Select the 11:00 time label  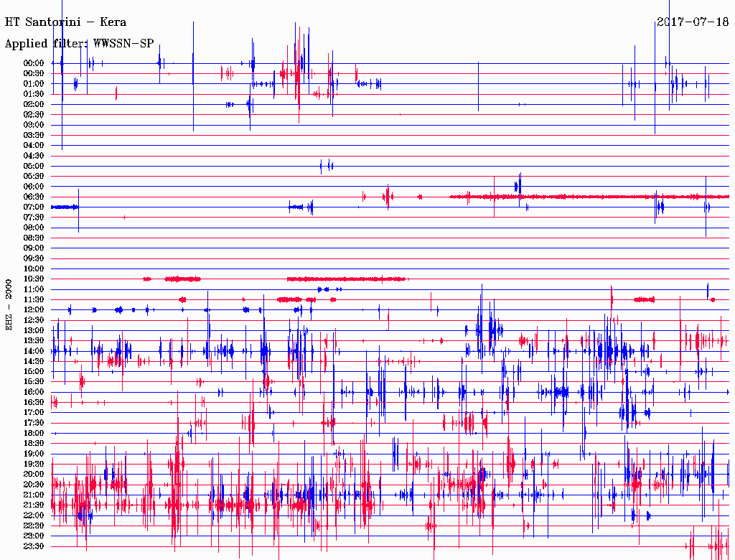[x=34, y=289]
